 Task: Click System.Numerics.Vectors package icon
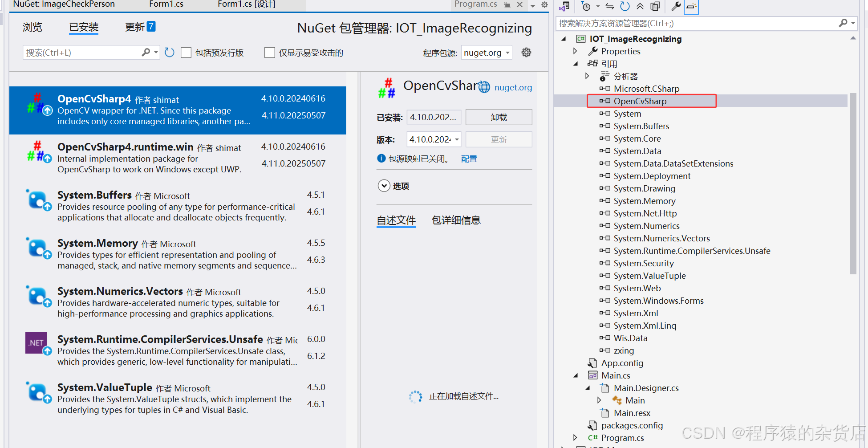tap(38, 296)
